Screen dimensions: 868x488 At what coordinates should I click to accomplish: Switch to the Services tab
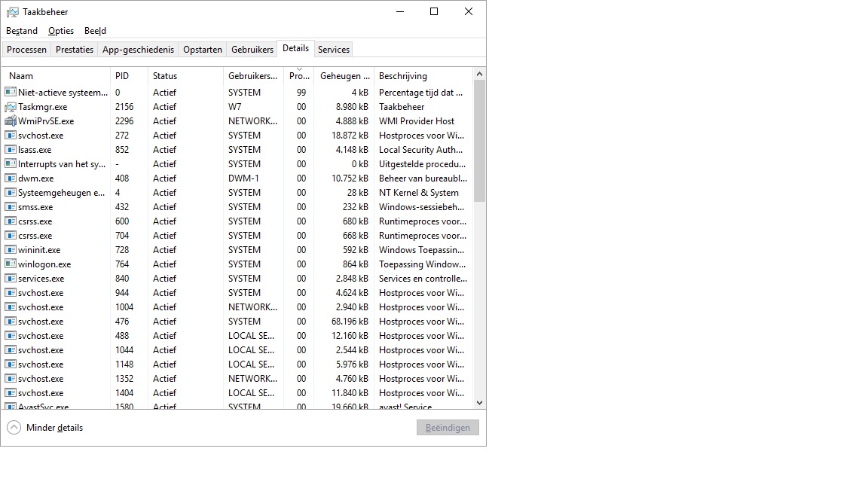point(334,50)
